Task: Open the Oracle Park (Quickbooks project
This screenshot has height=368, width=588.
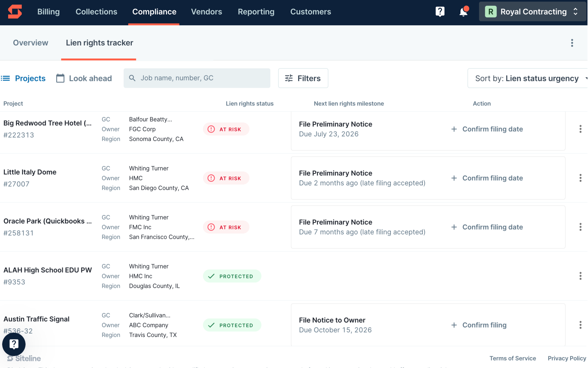Action: pos(47,221)
